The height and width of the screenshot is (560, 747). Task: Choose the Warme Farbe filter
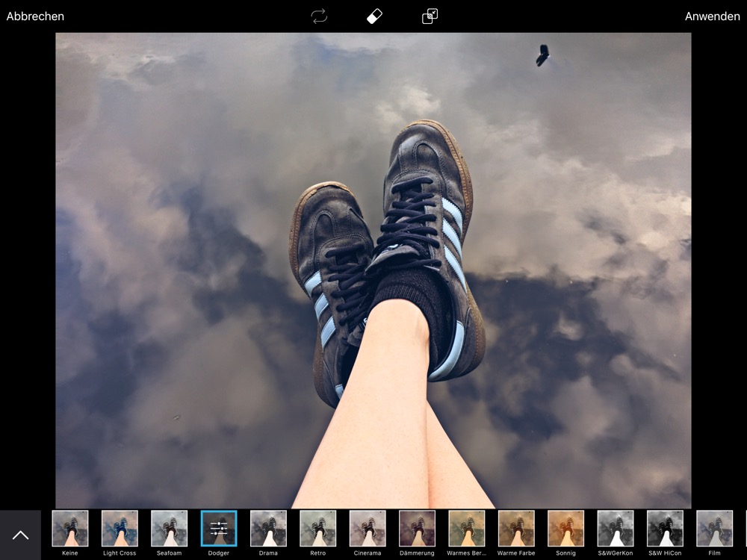pos(516,529)
